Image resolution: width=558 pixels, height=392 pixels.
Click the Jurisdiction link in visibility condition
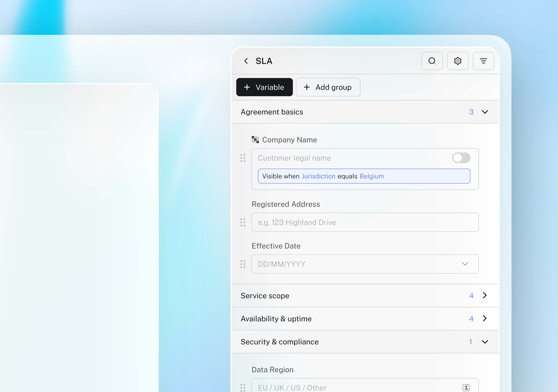tap(318, 176)
